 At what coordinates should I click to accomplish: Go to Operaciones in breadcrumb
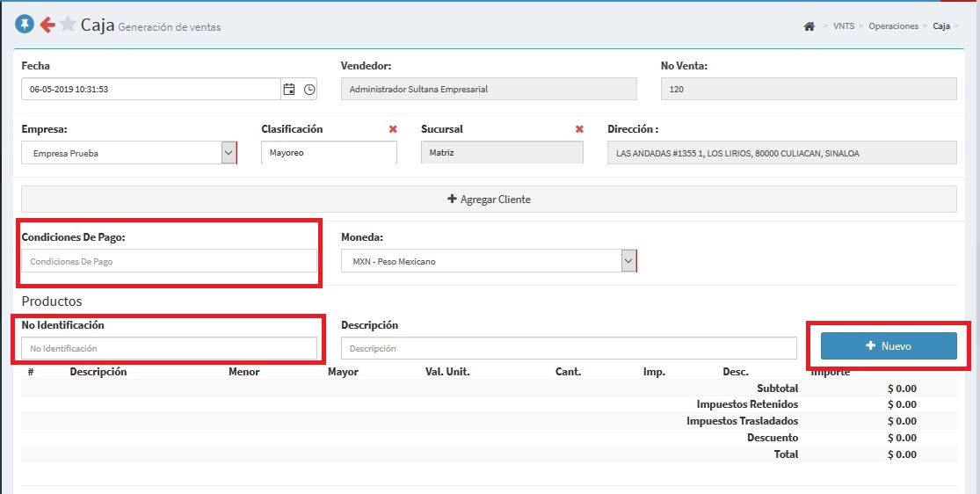coord(893,26)
